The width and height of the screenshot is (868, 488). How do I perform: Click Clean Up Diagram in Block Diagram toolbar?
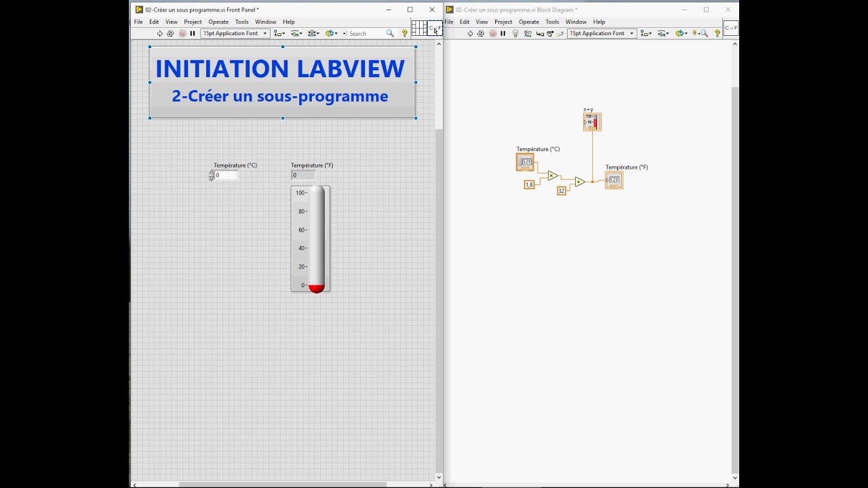[694, 33]
